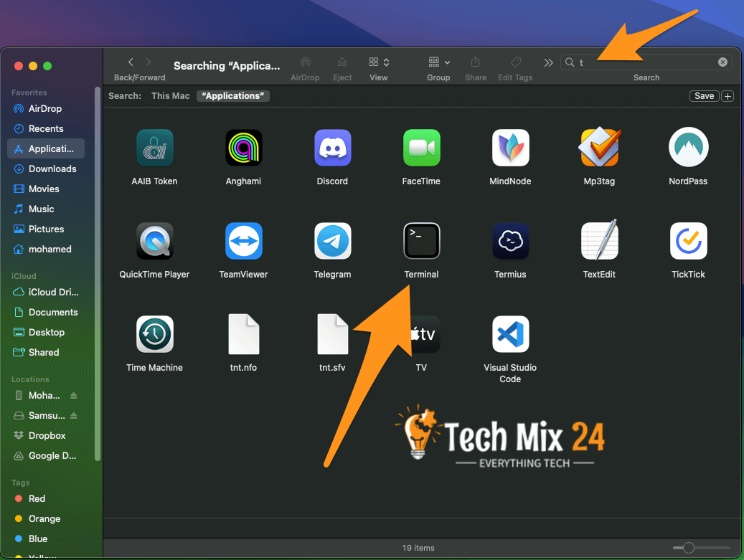Select the tnt.nfo file icon
This screenshot has height=560, width=744.
pyautogui.click(x=243, y=334)
